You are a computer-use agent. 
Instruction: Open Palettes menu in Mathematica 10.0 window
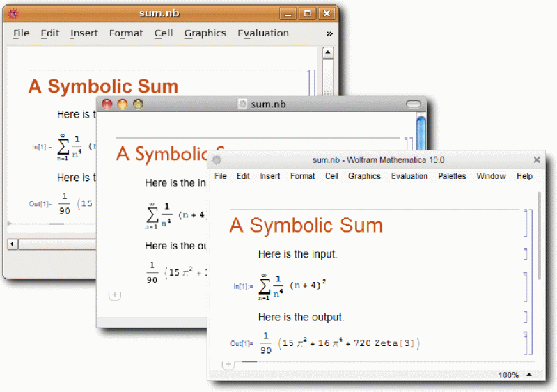(x=452, y=176)
